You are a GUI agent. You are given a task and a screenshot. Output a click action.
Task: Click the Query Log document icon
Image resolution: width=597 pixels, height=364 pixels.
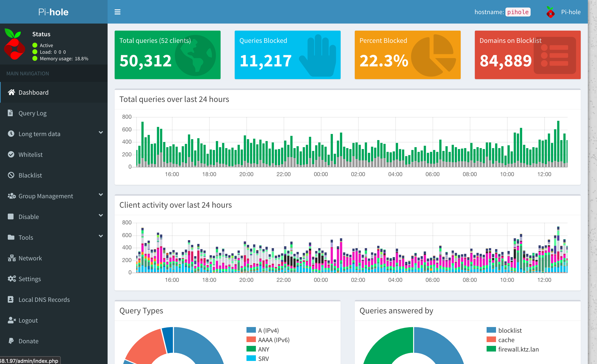pos(10,113)
